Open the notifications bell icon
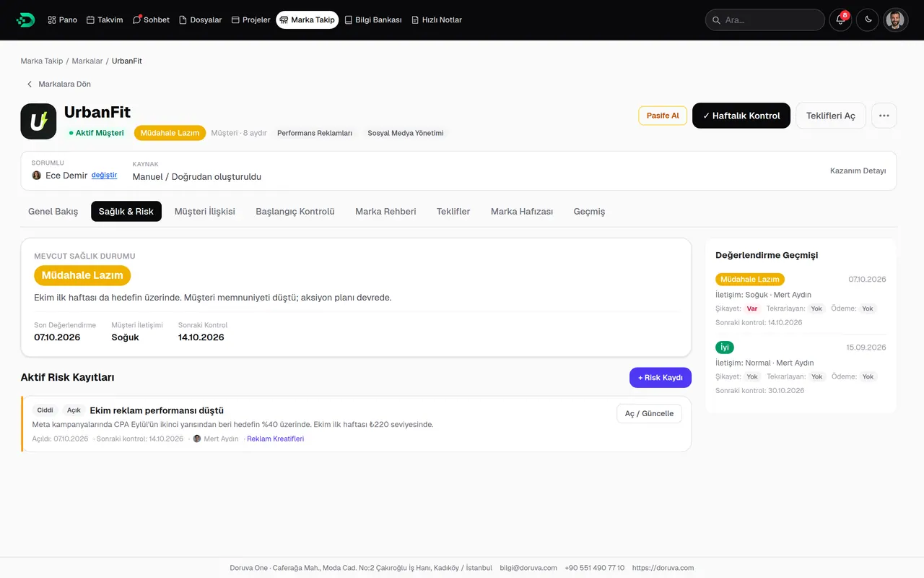This screenshot has height=578, width=924. [840, 20]
